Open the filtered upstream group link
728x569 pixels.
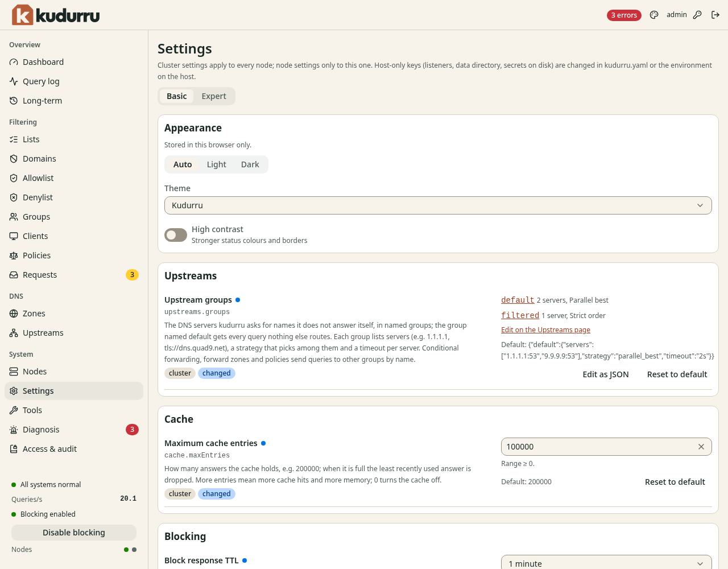point(520,315)
